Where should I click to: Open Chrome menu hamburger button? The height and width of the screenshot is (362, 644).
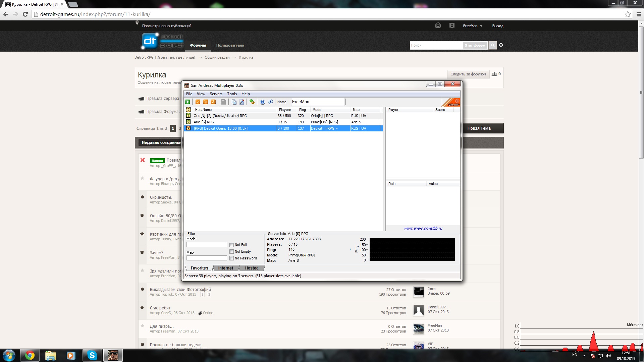639,14
